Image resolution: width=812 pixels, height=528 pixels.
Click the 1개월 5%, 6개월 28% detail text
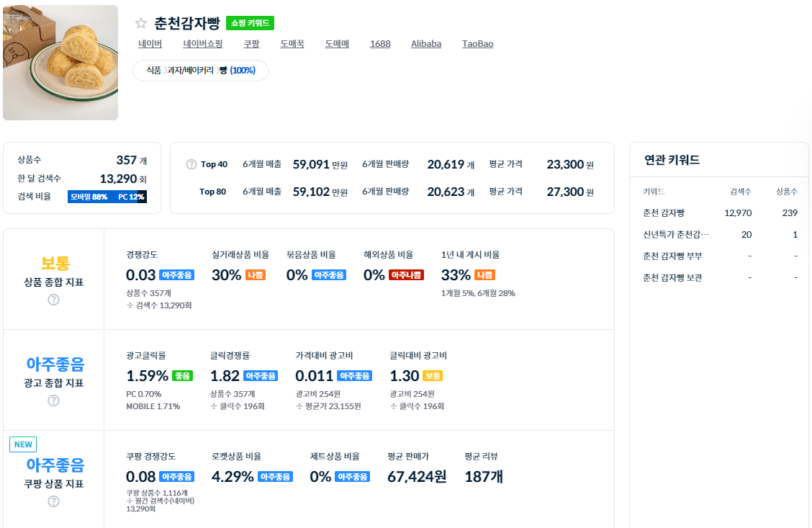[478, 293]
